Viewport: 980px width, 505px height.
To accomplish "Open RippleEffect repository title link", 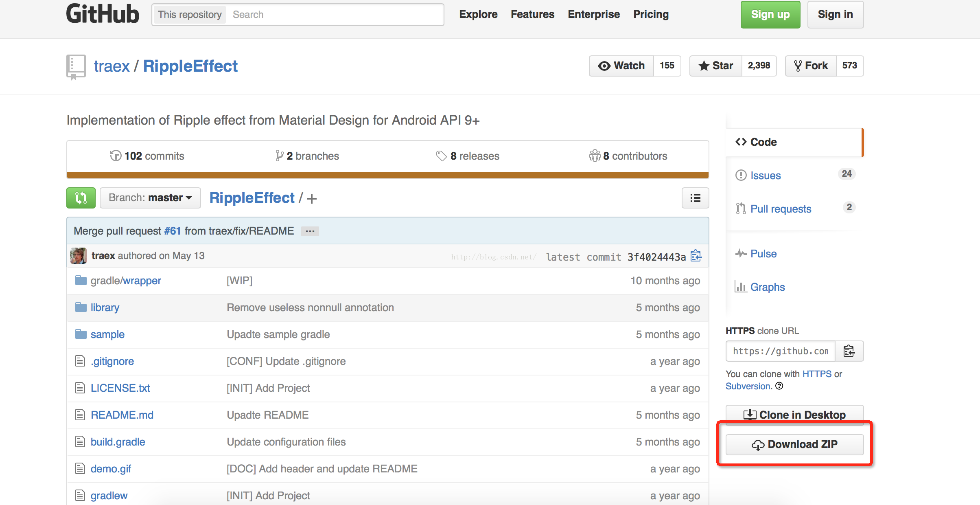I will tap(190, 66).
